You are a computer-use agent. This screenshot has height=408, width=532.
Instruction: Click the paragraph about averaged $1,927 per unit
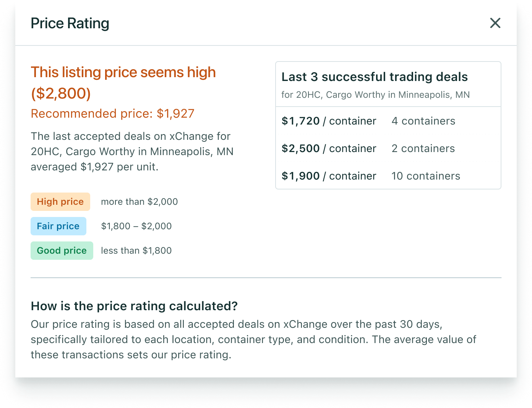point(132,152)
